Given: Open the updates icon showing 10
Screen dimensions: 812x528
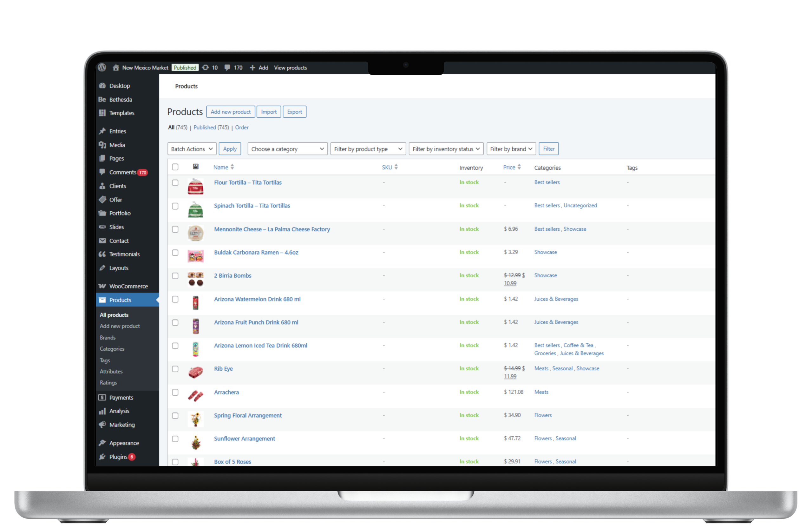Looking at the screenshot, I should 206,68.
